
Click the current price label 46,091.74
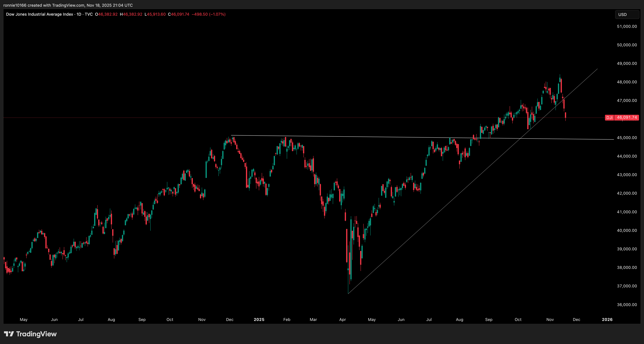tap(627, 118)
